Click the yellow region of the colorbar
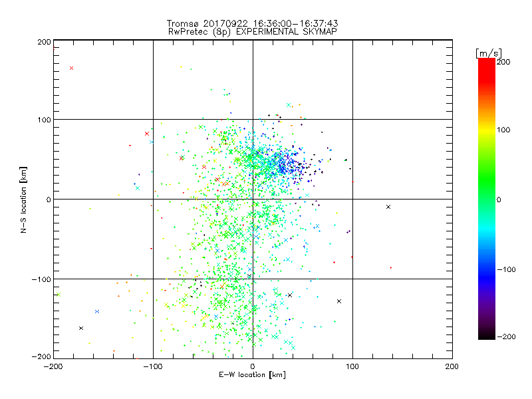The width and height of the screenshot is (532, 399). (x=487, y=130)
